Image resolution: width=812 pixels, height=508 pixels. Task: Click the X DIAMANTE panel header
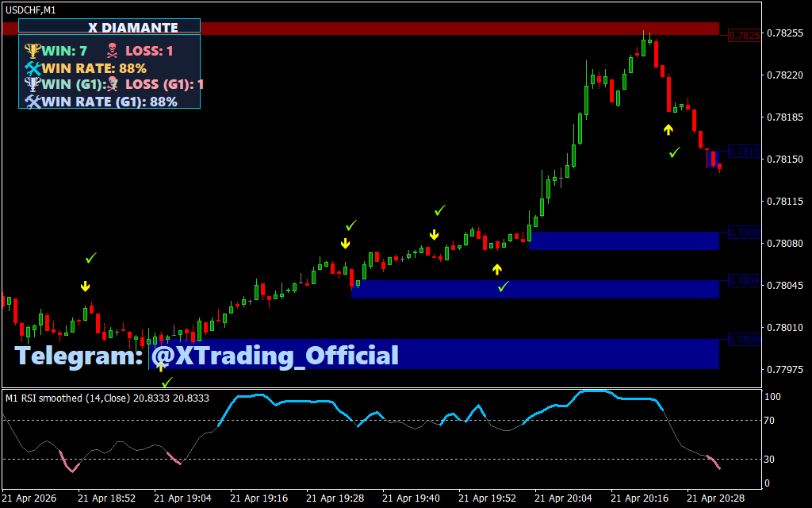(109, 27)
